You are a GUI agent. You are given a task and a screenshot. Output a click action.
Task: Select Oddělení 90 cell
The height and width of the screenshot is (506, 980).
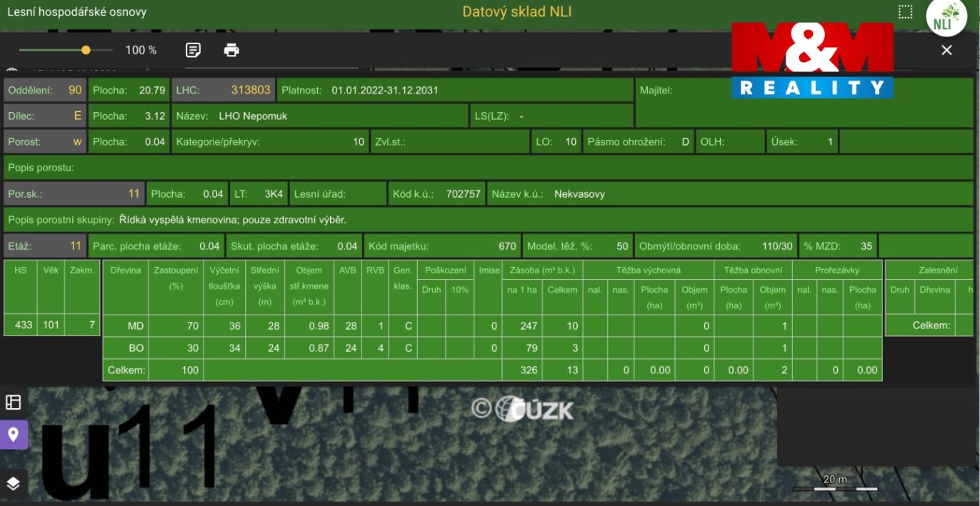point(45,90)
